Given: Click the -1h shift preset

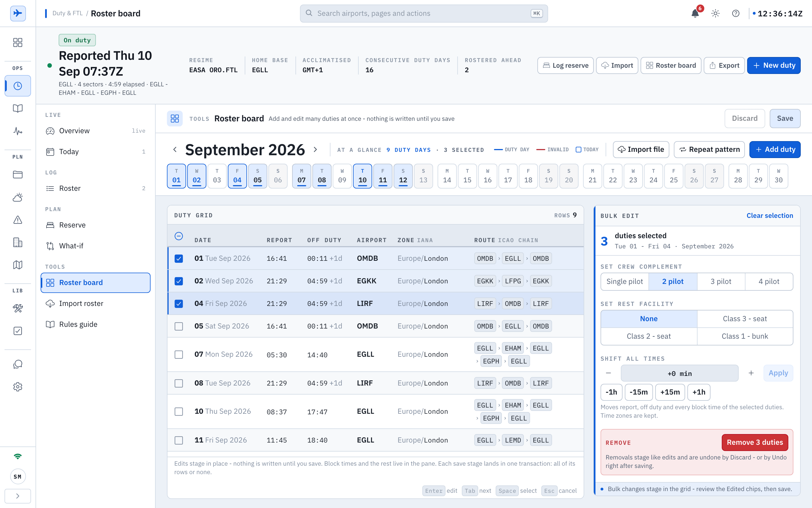Looking at the screenshot, I should [611, 392].
